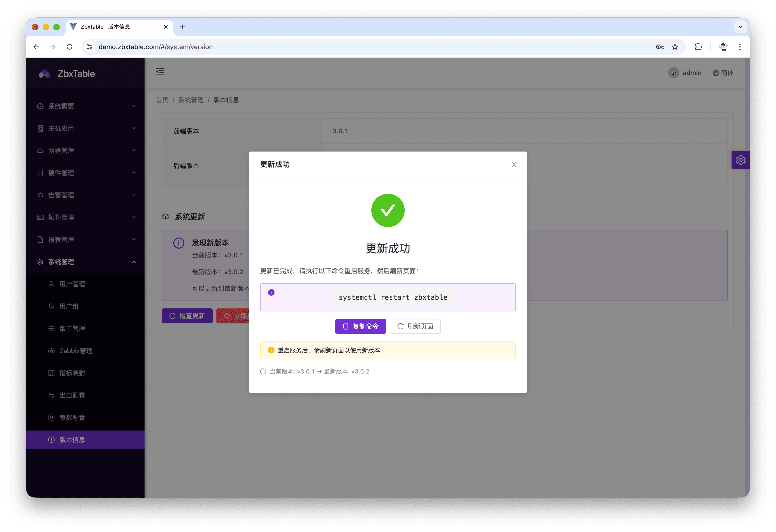The width and height of the screenshot is (776, 532).
Task: Select the 版本信息 menu item
Action: tap(72, 440)
